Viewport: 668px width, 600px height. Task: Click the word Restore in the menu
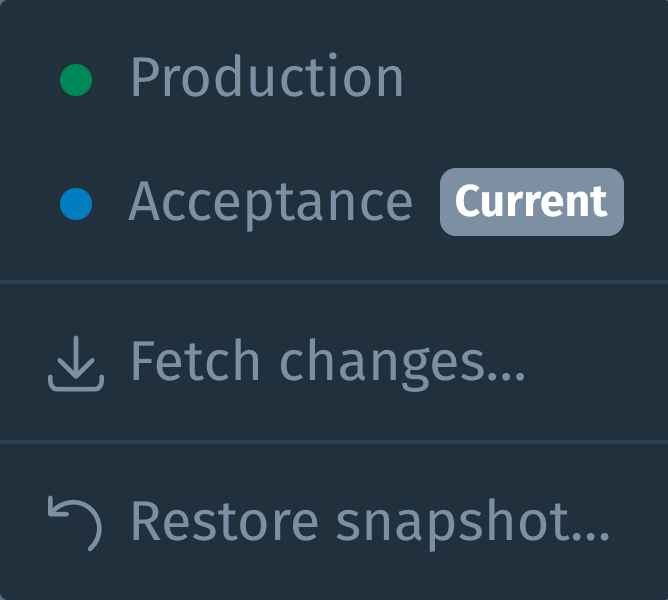tap(225, 521)
